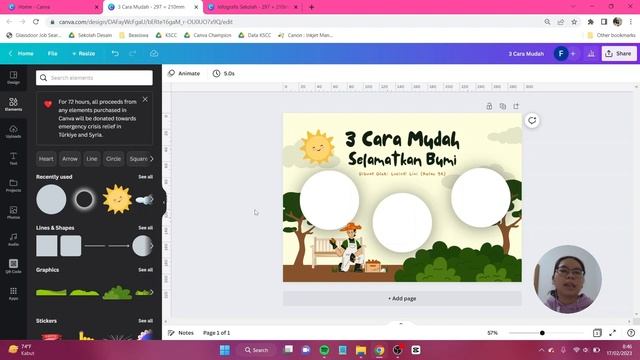Open Windows Start menu in taskbar

tap(225, 350)
